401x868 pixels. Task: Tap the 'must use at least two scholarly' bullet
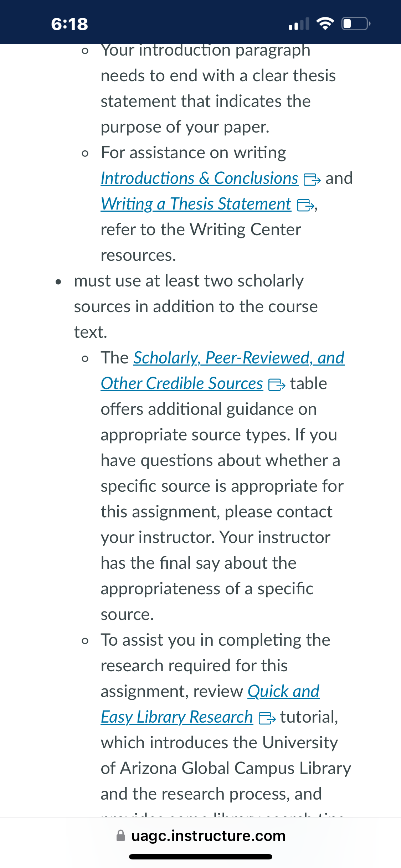[196, 307]
